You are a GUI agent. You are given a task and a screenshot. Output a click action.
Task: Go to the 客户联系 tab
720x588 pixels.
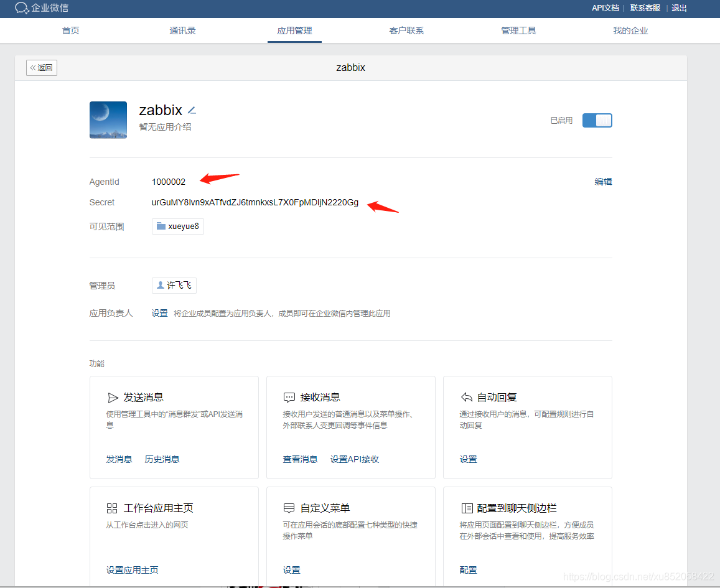coord(407,30)
